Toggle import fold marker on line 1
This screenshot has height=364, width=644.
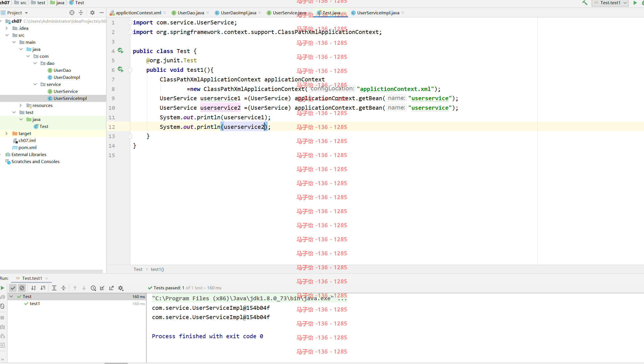(x=130, y=22)
